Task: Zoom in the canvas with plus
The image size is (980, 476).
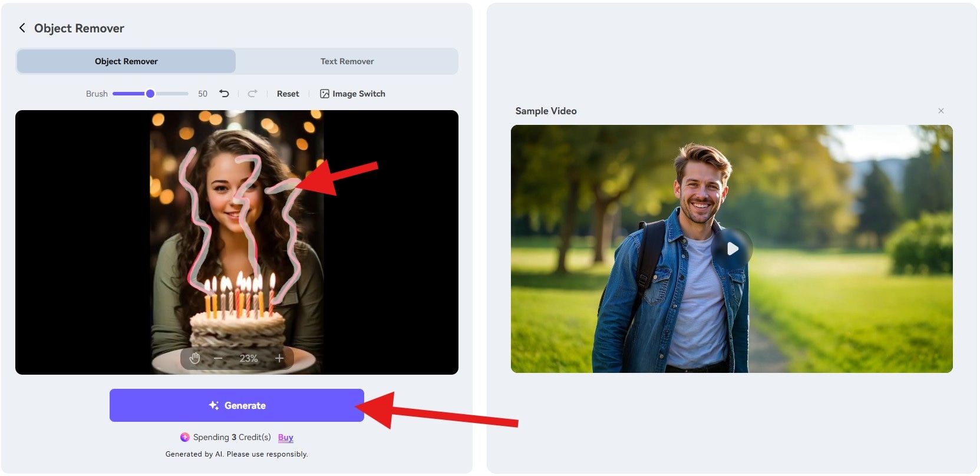Action: click(x=279, y=358)
